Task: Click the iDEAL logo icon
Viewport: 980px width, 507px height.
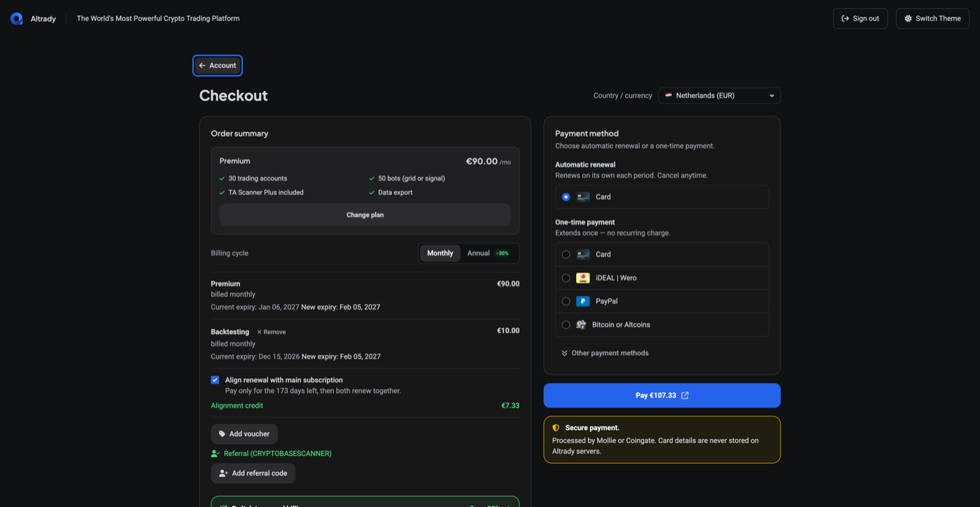Action: tap(582, 278)
